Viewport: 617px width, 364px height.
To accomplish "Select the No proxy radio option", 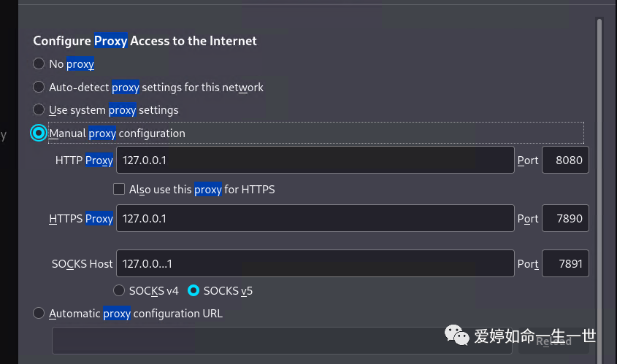I will tap(39, 63).
